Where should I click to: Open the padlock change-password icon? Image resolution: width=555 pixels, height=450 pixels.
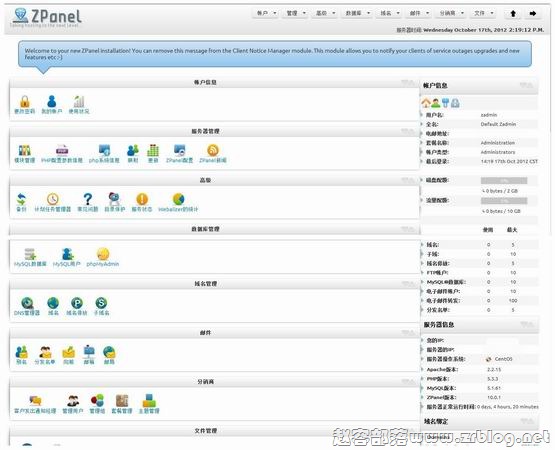click(x=24, y=102)
